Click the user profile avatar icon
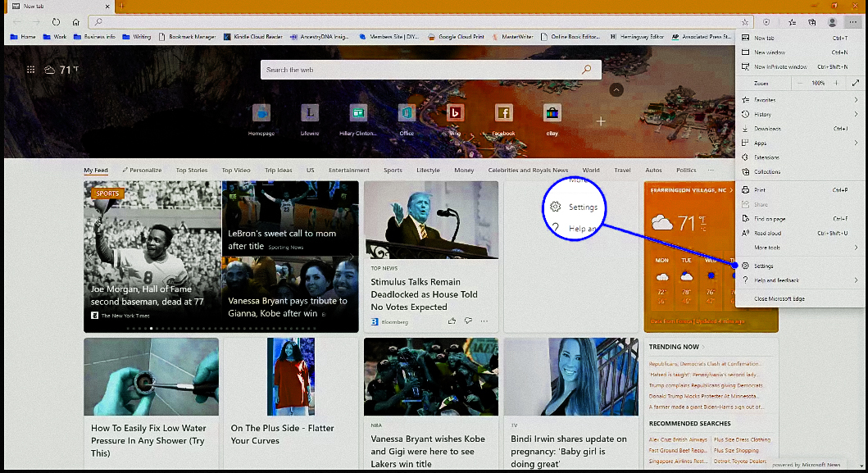Screen dimensions: 868x473 click(x=833, y=22)
